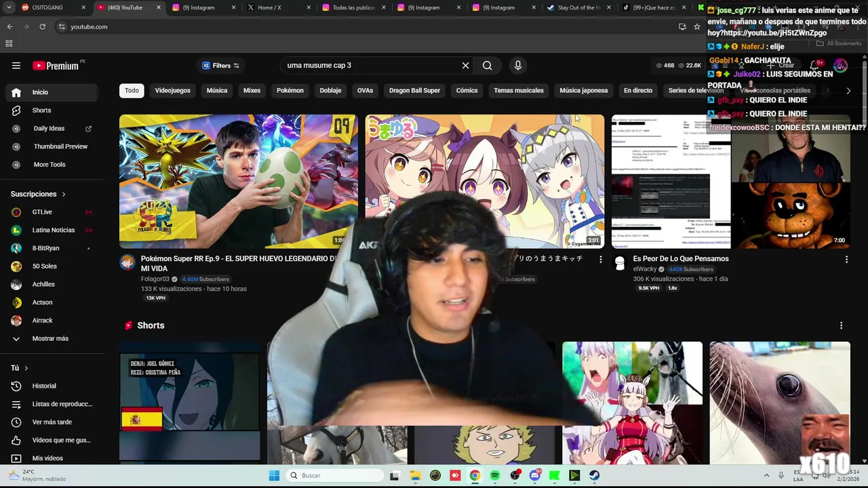Start voice search with the microphone icon

518,66
